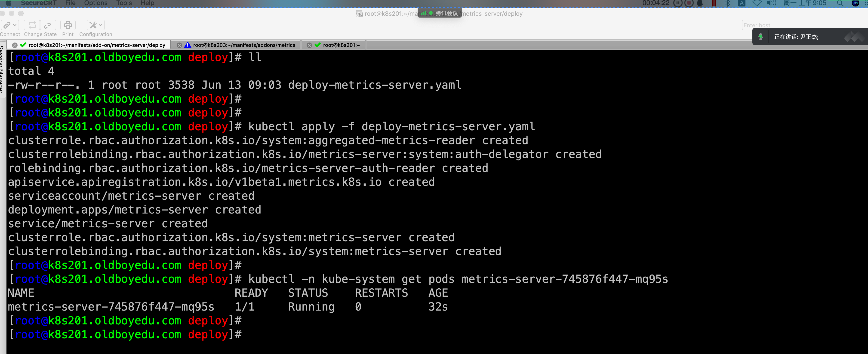Close the root@k8s203 session tab
This screenshot has width=868, height=354.
(x=179, y=45)
